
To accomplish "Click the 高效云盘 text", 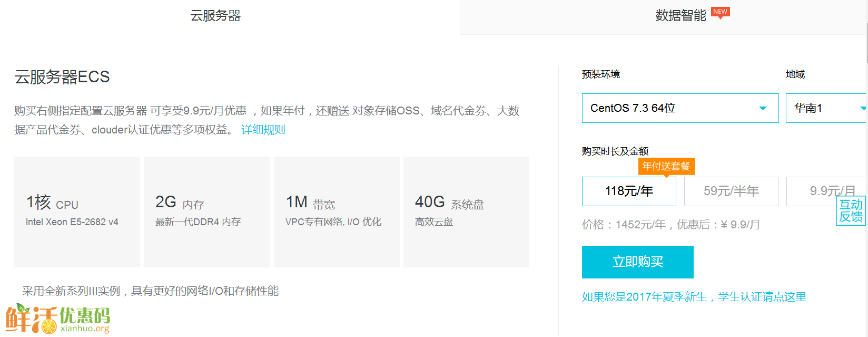I will (434, 222).
